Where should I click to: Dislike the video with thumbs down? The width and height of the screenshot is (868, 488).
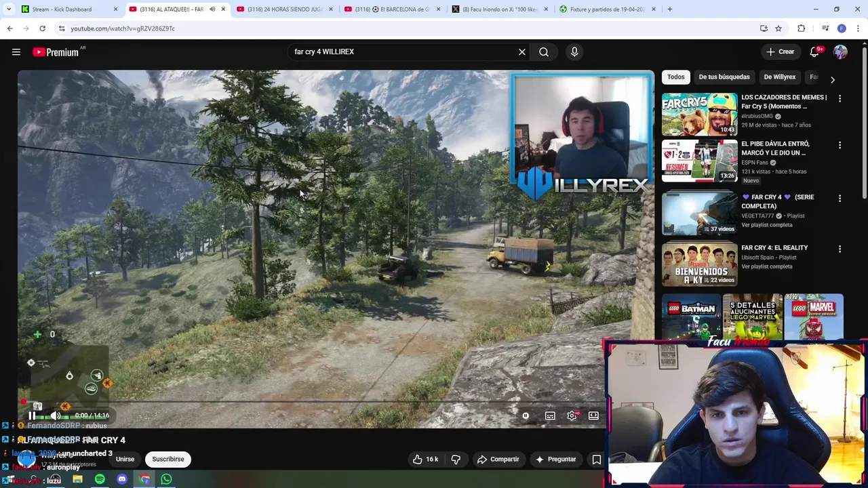[456, 460]
